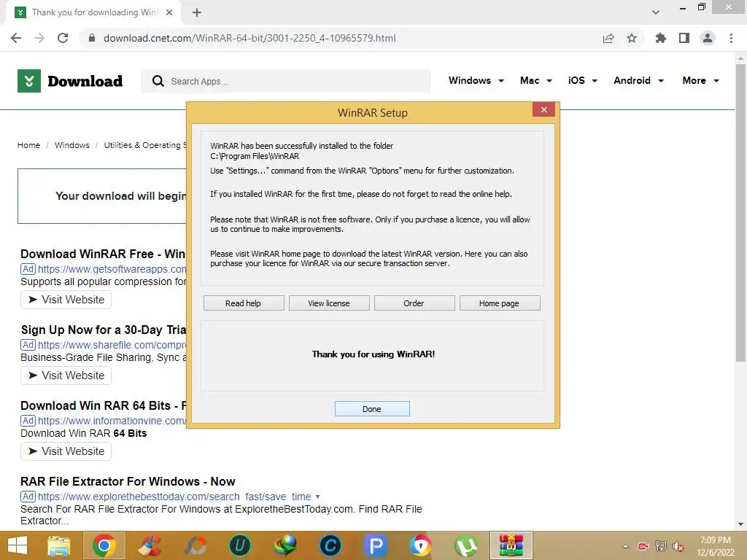747x560 pixels.
Task: Open taskbar clock 7:09 PM
Action: tap(715, 546)
